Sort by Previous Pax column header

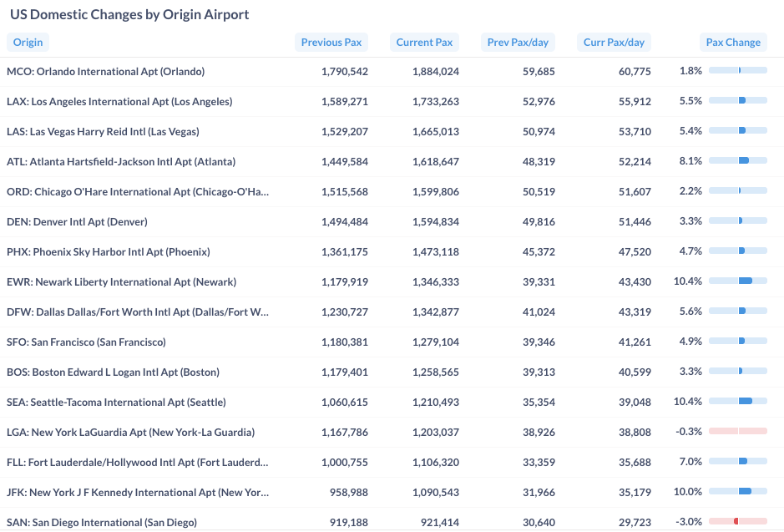(x=331, y=43)
